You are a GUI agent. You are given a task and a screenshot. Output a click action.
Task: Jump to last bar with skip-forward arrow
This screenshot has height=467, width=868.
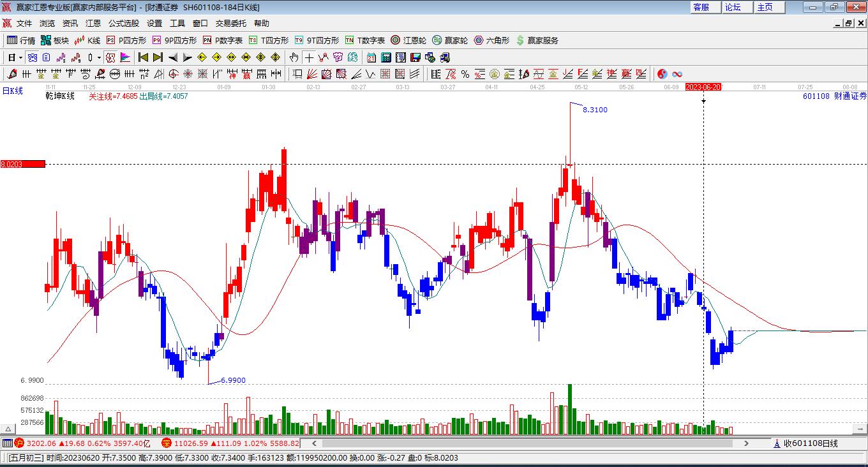click(x=158, y=57)
